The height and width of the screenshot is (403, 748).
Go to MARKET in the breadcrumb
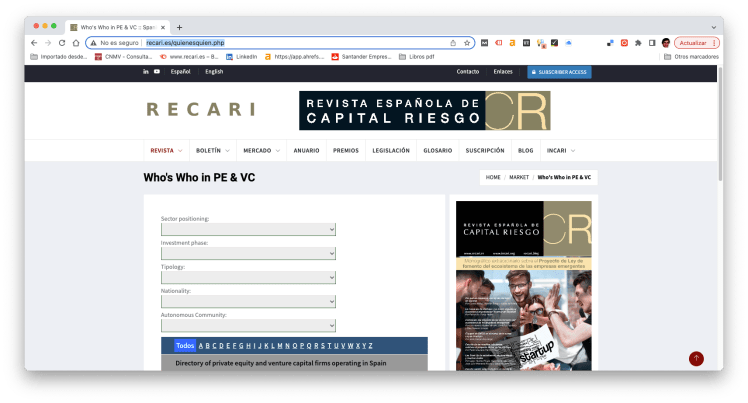(519, 177)
